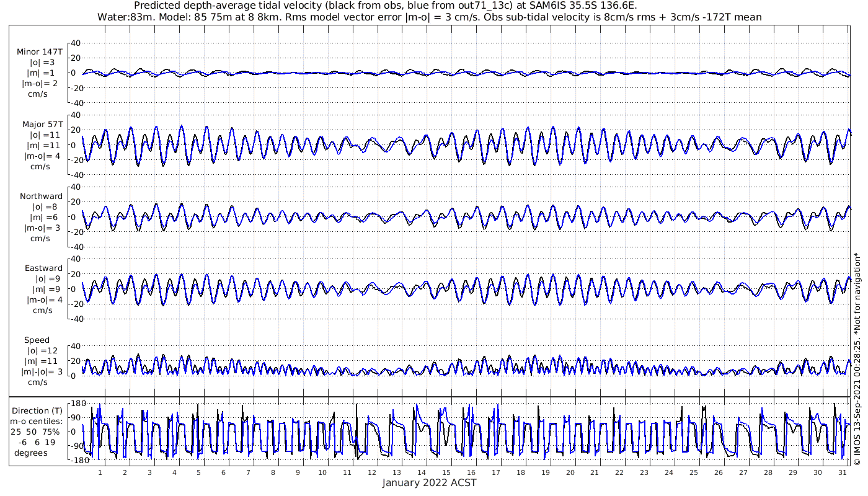Click the "Speed" panel label

click(x=37, y=340)
